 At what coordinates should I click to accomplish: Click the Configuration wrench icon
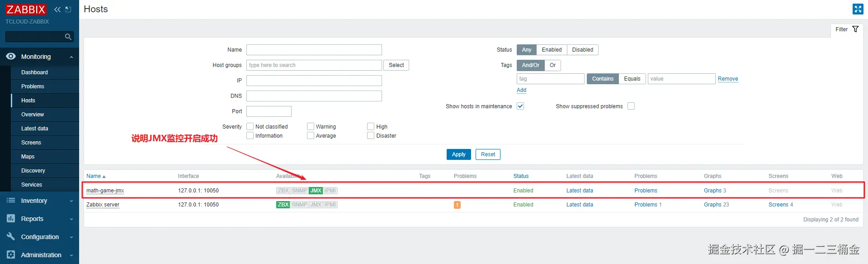(11, 236)
